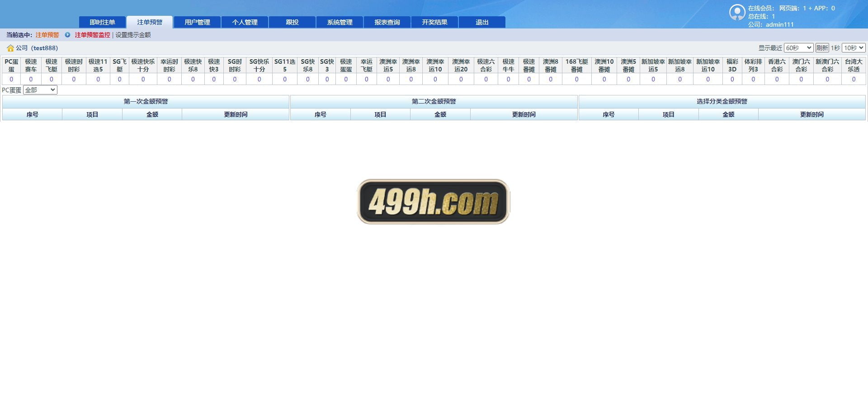The height and width of the screenshot is (402, 868).
Task: Open 开奖结果 tab
Action: click(x=434, y=22)
